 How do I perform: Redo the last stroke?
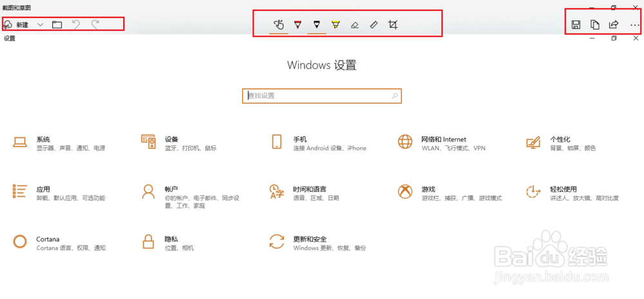[x=95, y=24]
